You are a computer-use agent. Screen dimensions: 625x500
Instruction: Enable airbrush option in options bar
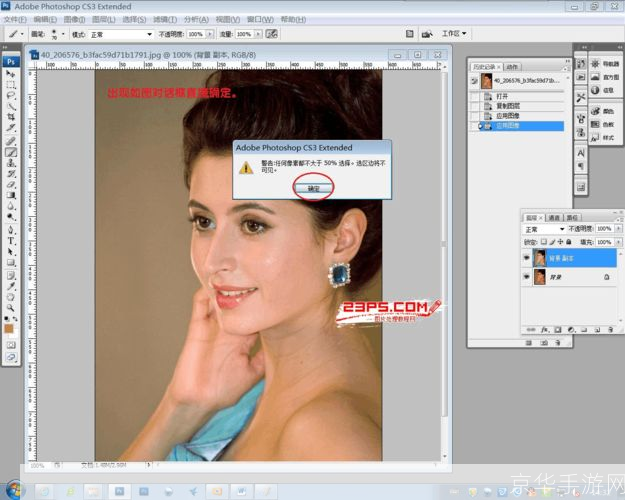pos(271,34)
